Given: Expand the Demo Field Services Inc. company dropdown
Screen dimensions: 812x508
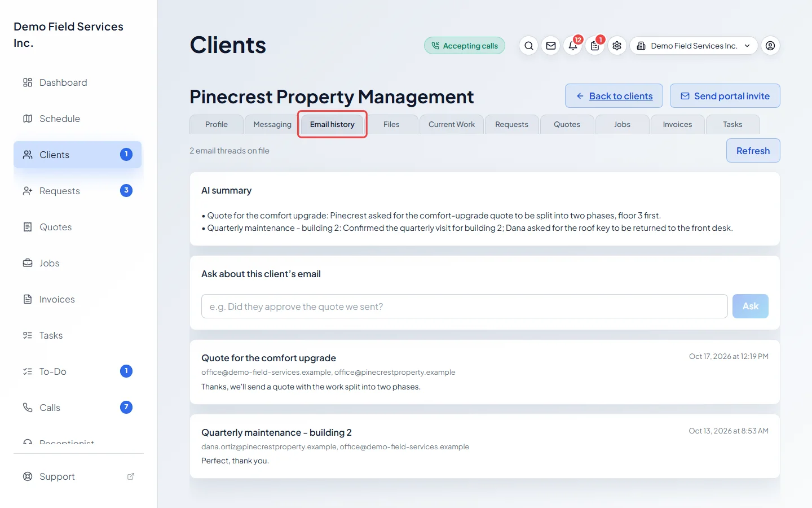Looking at the screenshot, I should [694, 46].
